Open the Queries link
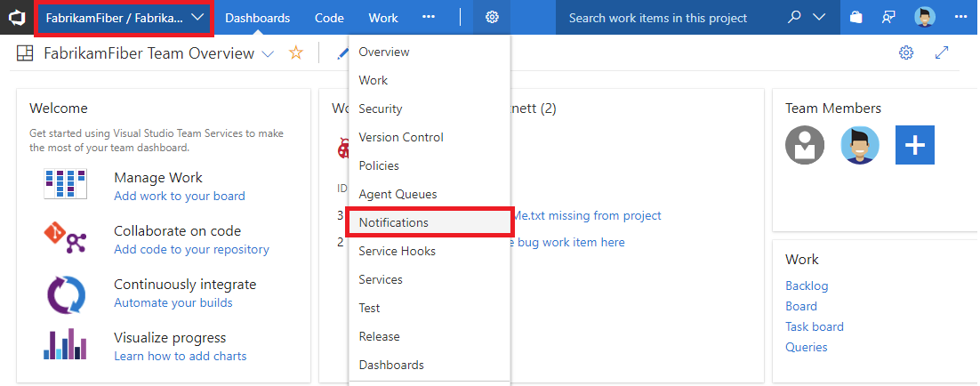The height and width of the screenshot is (386, 980). click(807, 347)
